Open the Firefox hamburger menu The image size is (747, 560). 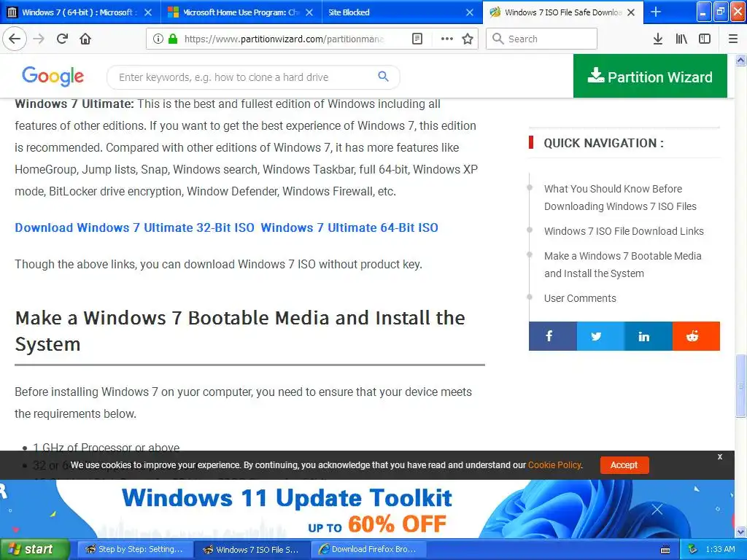click(733, 39)
